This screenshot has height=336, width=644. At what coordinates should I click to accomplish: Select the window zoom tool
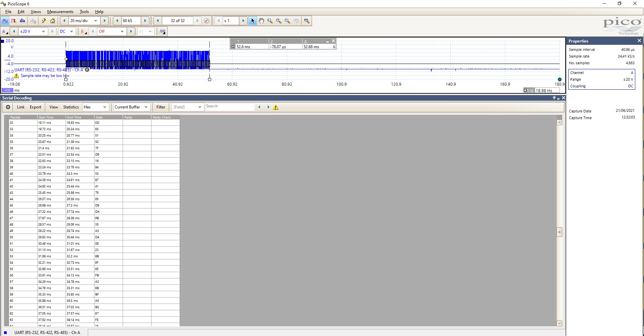[270, 21]
